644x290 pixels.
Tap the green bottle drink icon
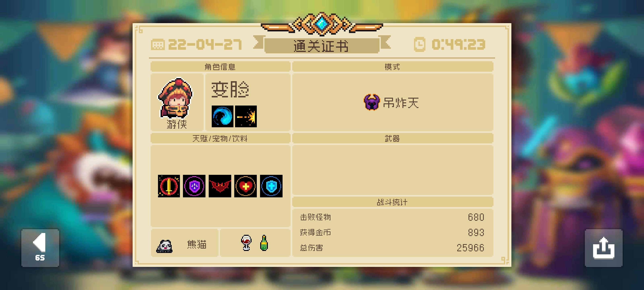pyautogui.click(x=264, y=243)
